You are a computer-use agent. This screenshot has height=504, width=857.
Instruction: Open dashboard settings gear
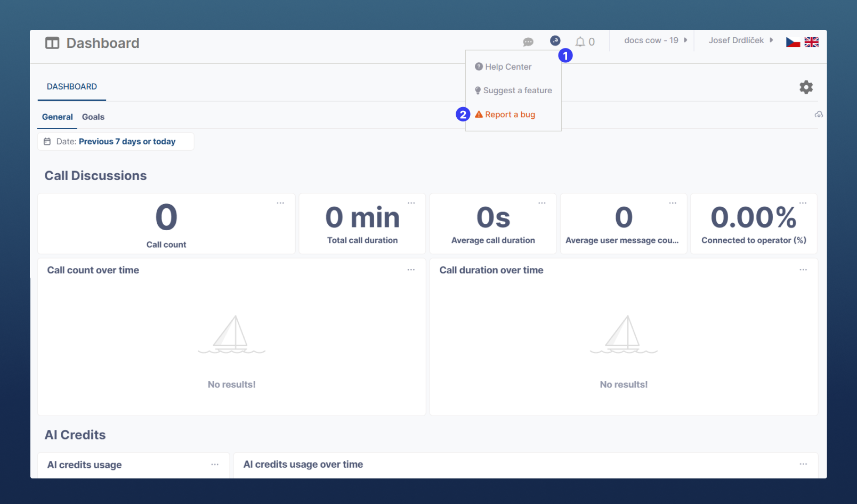point(806,87)
